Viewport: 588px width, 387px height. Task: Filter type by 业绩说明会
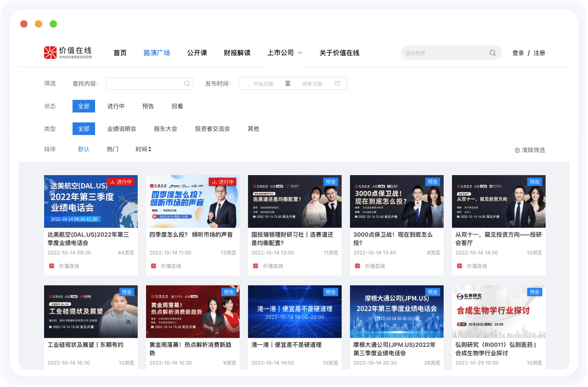(122, 129)
